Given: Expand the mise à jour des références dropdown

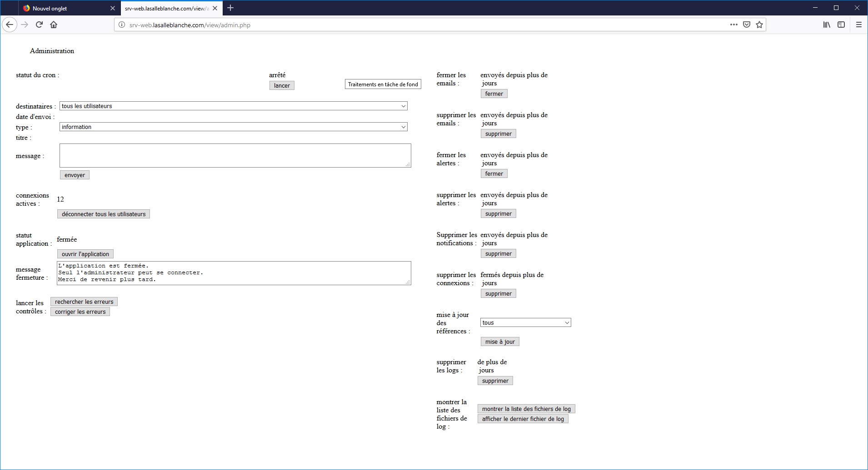Looking at the screenshot, I should coord(525,322).
